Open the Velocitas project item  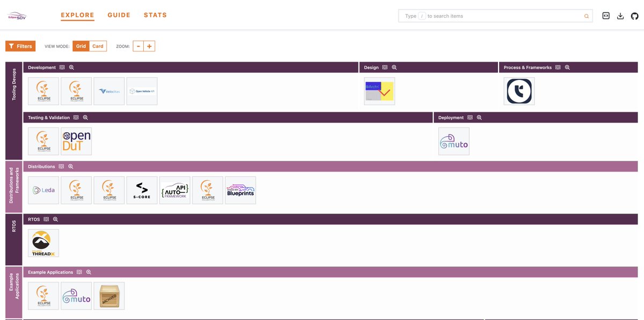point(109,91)
